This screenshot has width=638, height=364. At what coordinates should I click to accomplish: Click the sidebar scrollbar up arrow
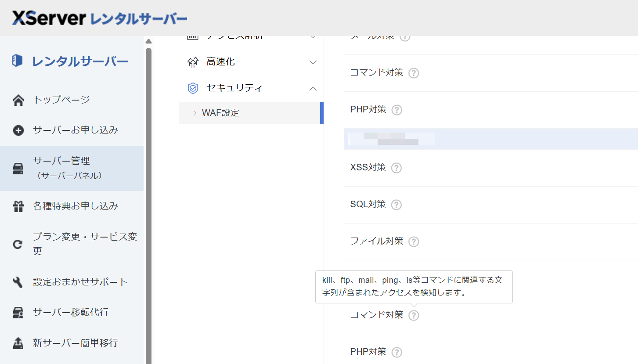click(148, 41)
